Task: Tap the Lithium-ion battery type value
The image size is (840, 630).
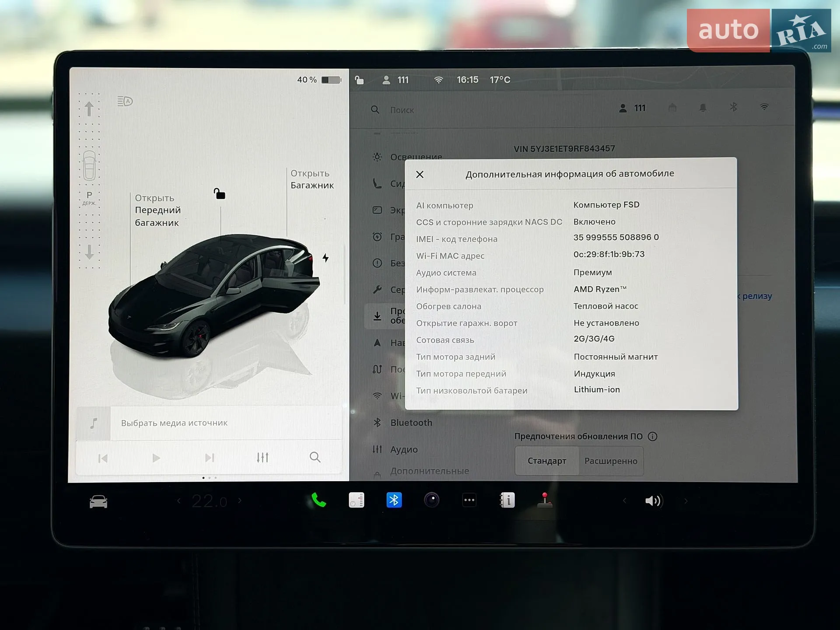Action: click(x=597, y=389)
